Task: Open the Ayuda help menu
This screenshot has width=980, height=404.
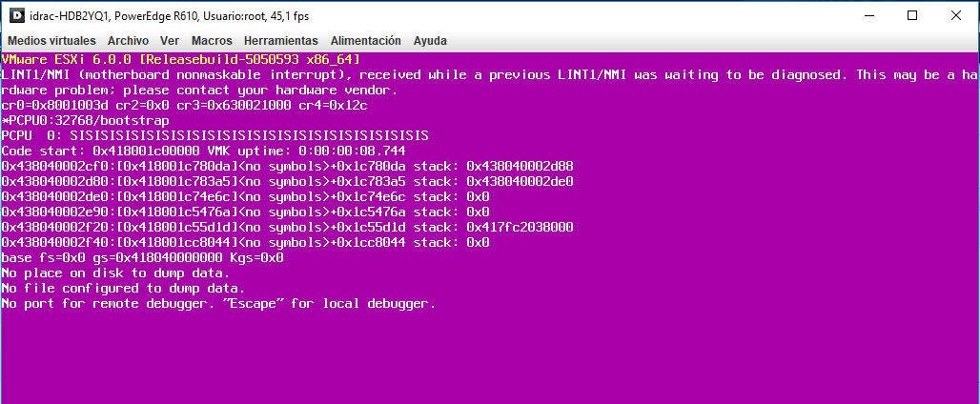Action: (x=430, y=41)
